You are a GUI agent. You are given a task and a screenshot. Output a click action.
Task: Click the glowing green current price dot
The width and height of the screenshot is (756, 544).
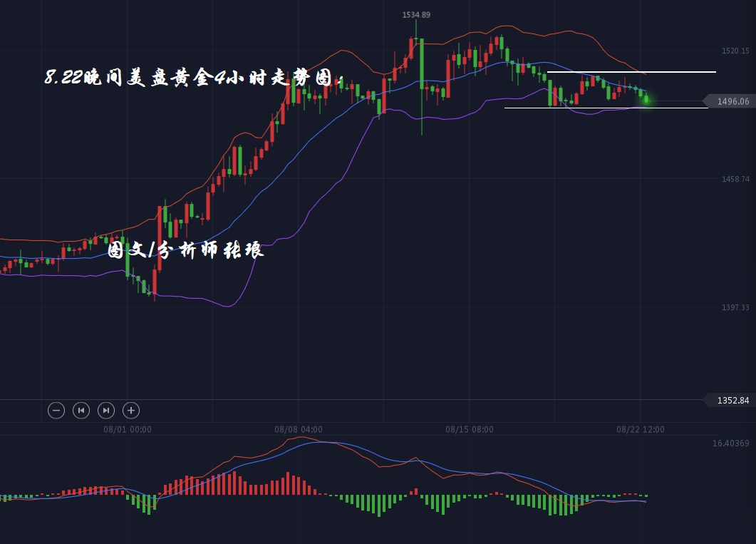tap(646, 100)
